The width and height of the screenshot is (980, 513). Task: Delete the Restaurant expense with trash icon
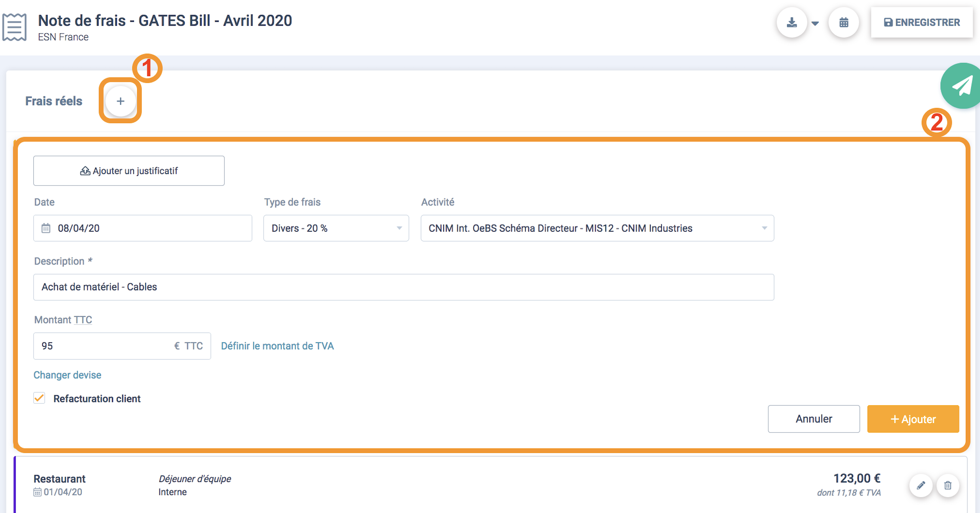[948, 485]
